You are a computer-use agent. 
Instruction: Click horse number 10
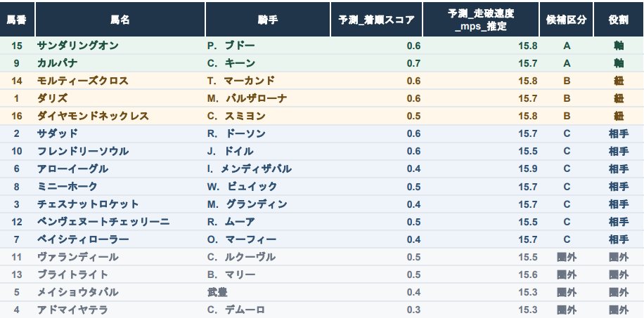pyautogui.click(x=17, y=152)
